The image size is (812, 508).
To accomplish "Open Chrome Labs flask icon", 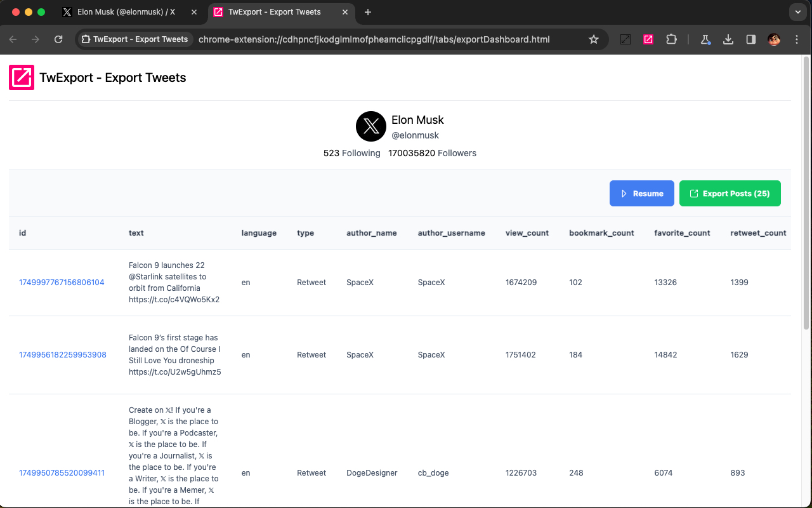I will click(705, 39).
